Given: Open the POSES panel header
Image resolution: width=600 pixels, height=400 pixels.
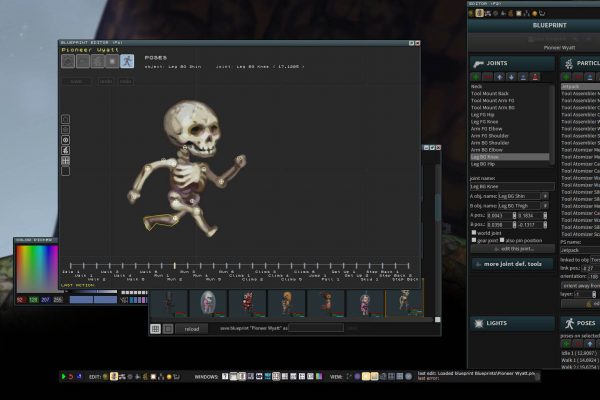Looking at the screenshot, I should [580, 323].
